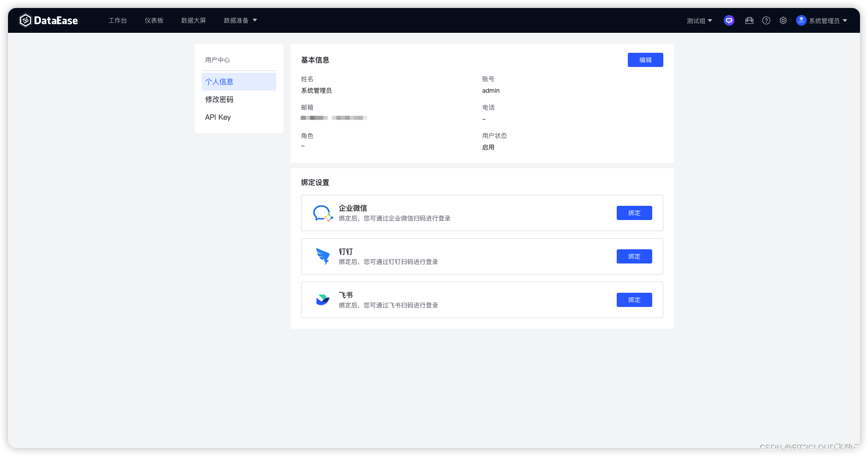Screen dimensions: 868x456
Task: Click the WeCom (企业微信) icon
Action: 323,213
